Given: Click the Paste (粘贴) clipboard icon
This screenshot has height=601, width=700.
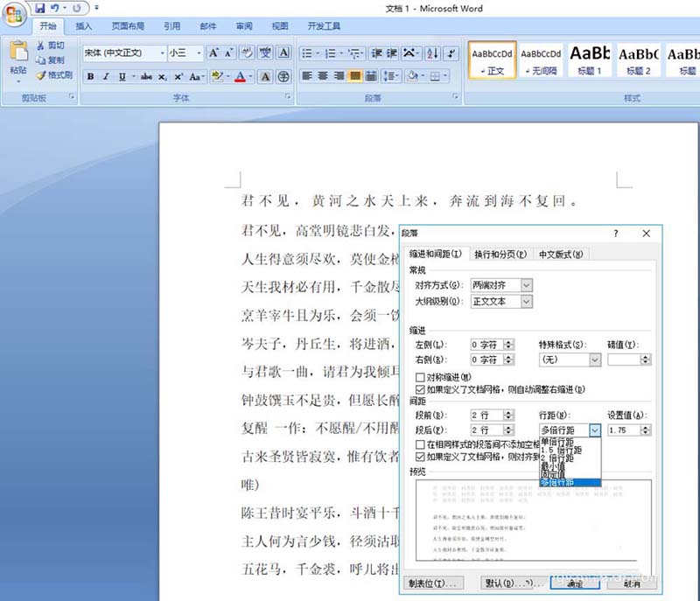Looking at the screenshot, I should [x=17, y=58].
